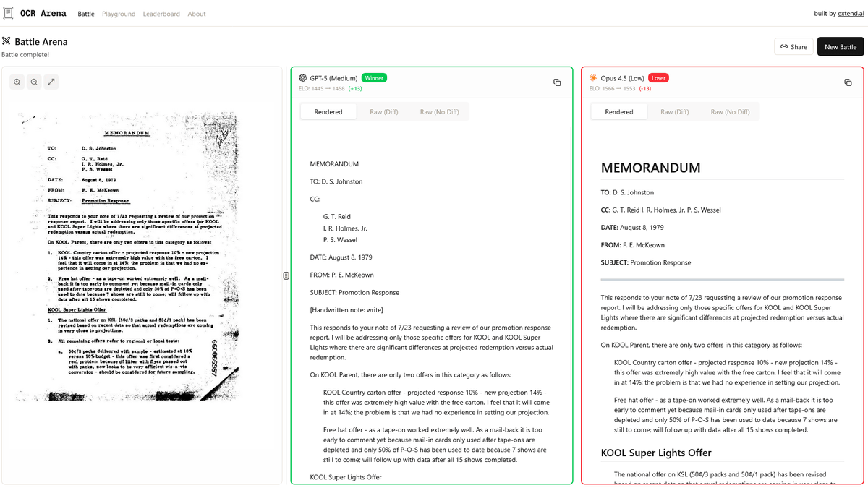Image resolution: width=868 pixels, height=488 pixels.
Task: Click the red Loser badge
Action: 658,77
